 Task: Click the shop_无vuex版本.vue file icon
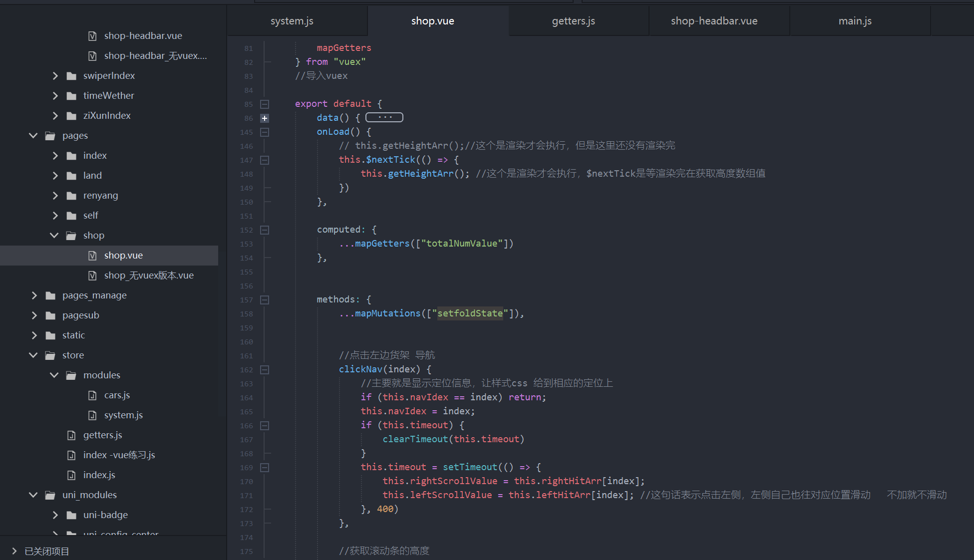click(x=92, y=276)
